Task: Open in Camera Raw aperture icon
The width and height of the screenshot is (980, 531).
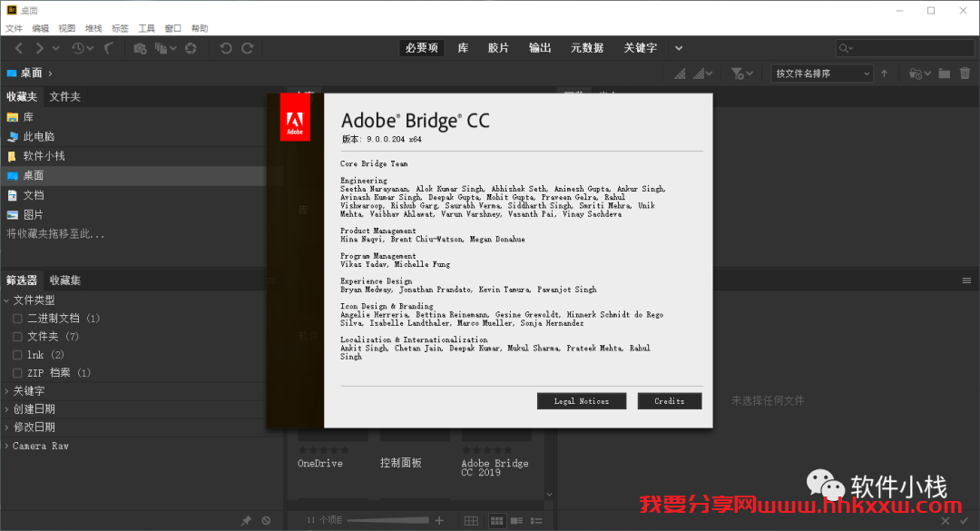Action: pos(191,48)
